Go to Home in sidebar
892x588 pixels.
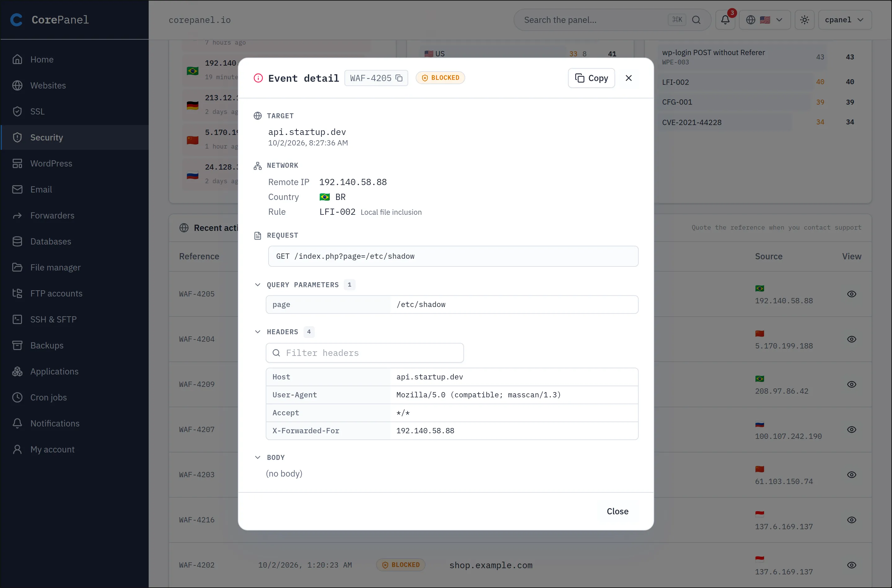pyautogui.click(x=74, y=59)
